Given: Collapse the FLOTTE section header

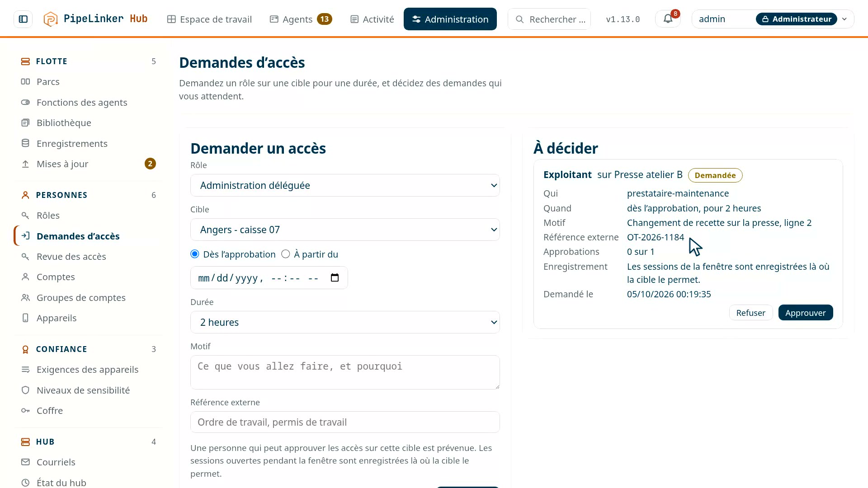Looking at the screenshot, I should click(89, 61).
